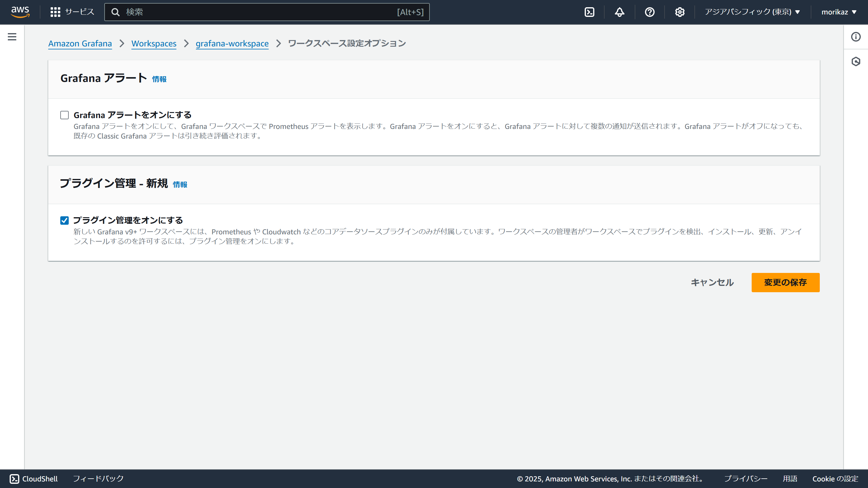
Task: Expand the アジアパシフィック (東京) region dropdown
Action: tap(753, 12)
